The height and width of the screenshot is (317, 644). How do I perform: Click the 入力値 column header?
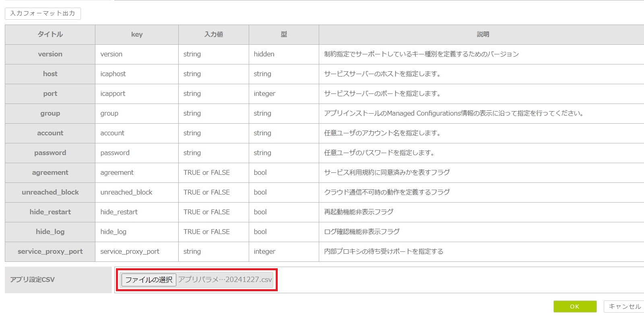(x=213, y=35)
